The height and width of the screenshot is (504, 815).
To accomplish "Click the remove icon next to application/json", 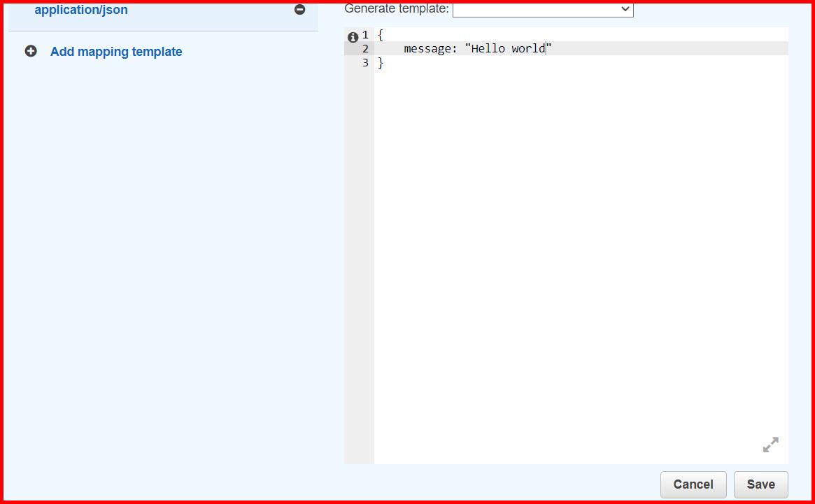I will pos(299,9).
